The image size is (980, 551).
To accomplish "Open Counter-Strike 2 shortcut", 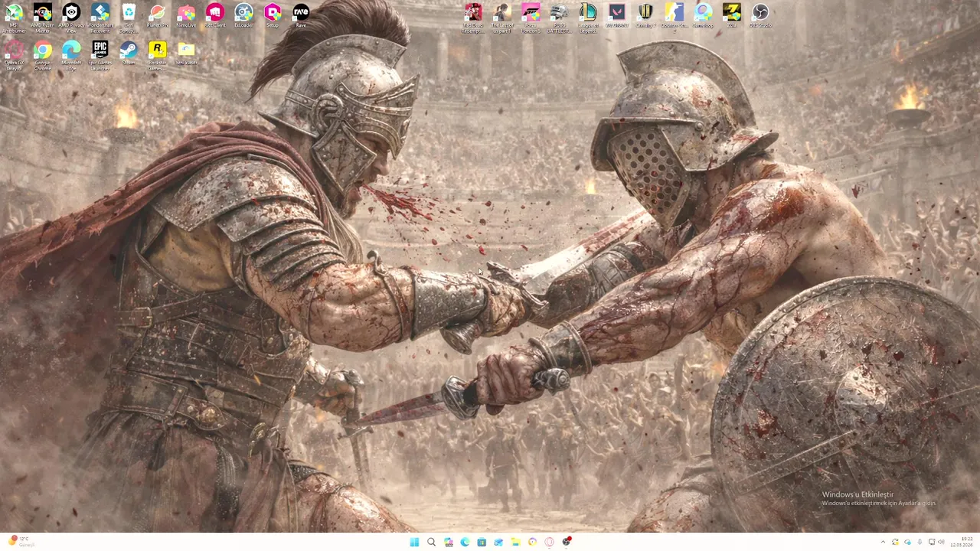I will (x=675, y=18).
